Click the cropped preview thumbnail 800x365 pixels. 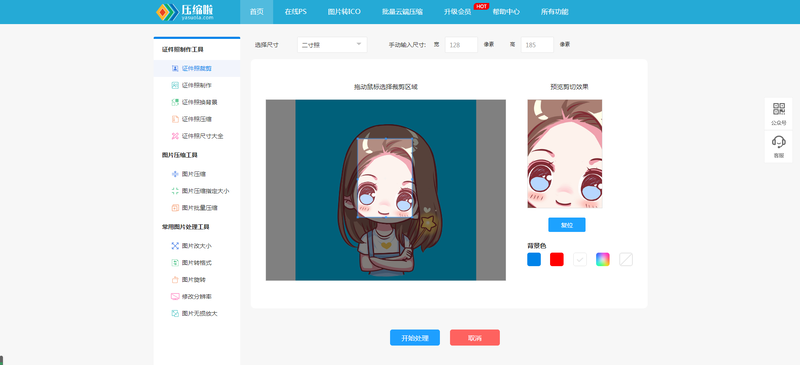click(x=565, y=154)
